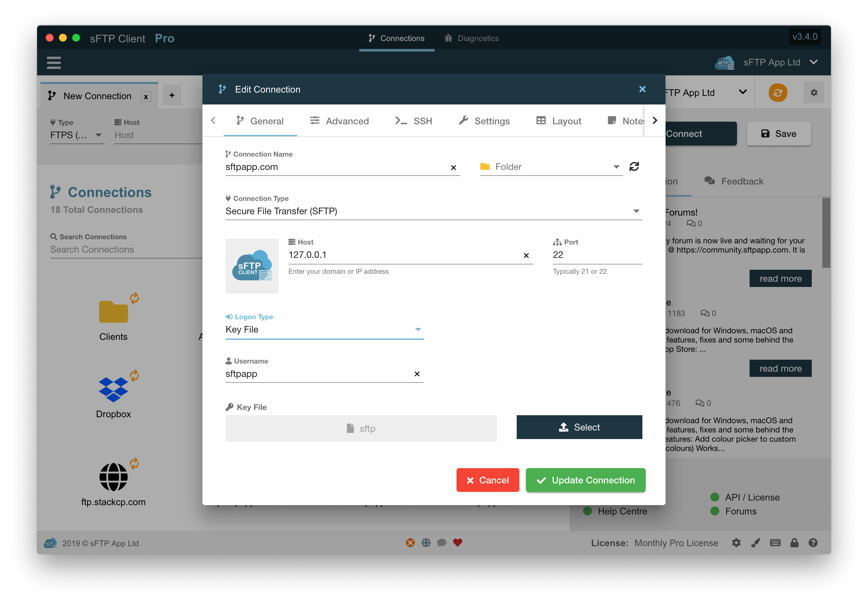Click the orange sync button at top right
Screen dimensions: 868x603
pos(777,93)
